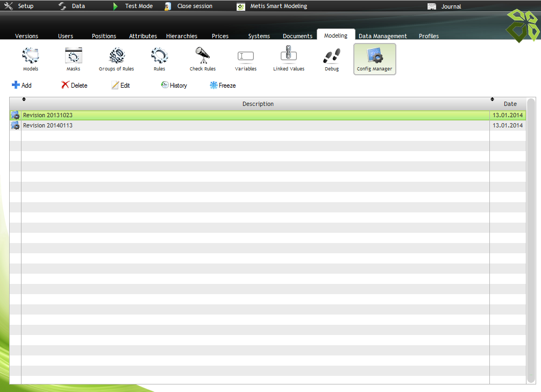Click the vertical scrollbar of the table

pyautogui.click(x=531, y=241)
